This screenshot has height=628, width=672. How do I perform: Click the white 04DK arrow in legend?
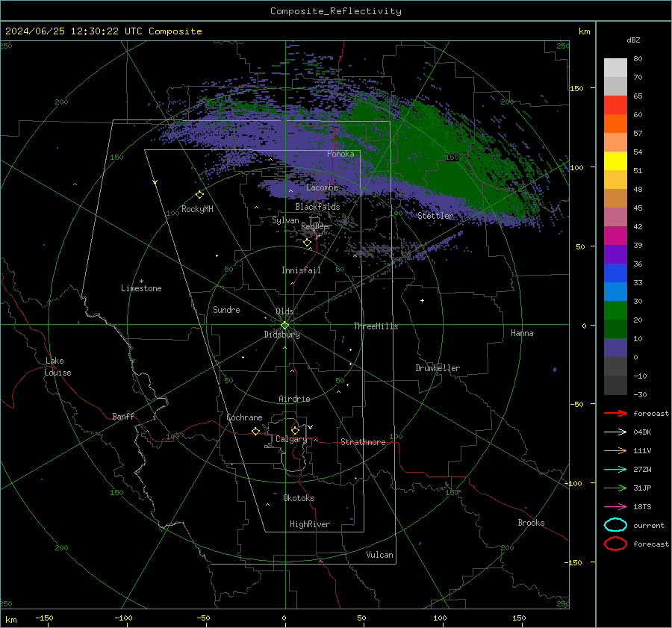[615, 432]
